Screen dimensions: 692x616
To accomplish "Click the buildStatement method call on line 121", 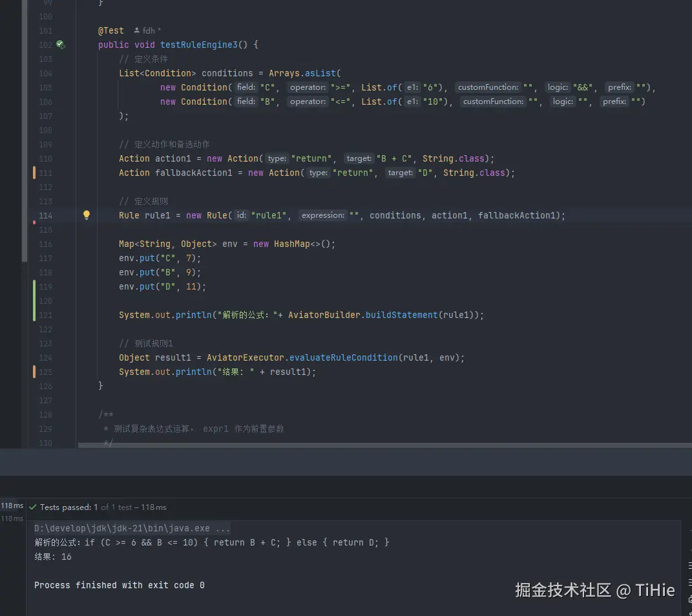I will pyautogui.click(x=401, y=315).
